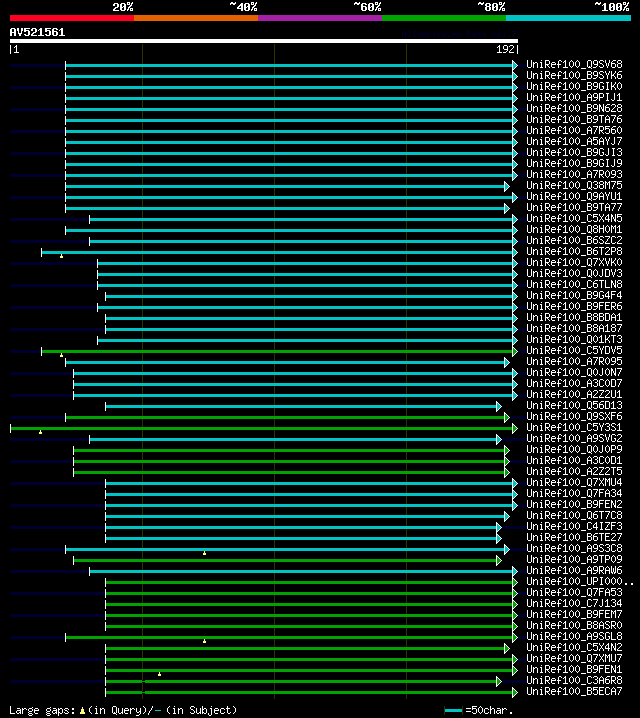Click the truncated UniRef100_UPI000.. label

[x=580, y=581]
